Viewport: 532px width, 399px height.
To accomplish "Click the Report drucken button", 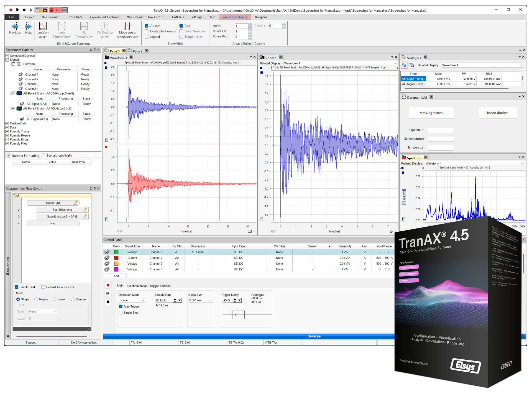I will tap(498, 113).
